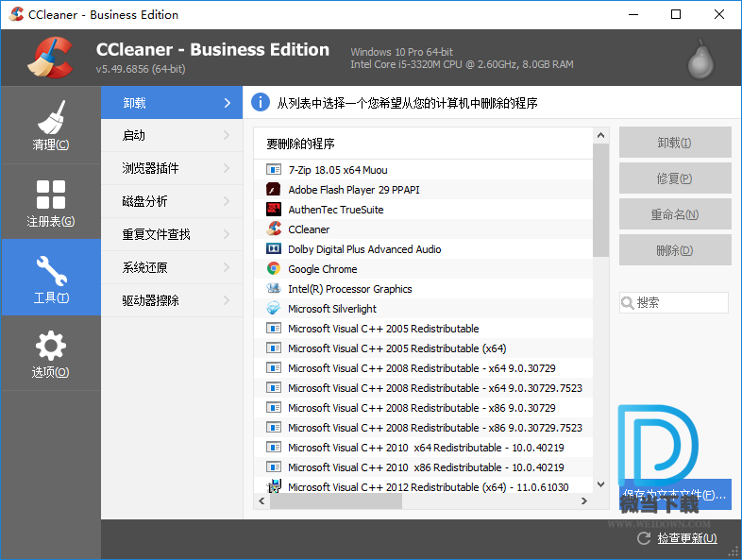Click the search magnifier icon
This screenshot has height=560, width=742.
628,302
